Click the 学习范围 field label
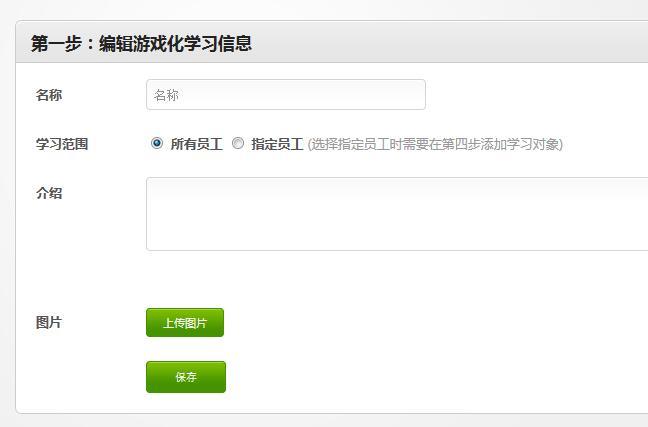Viewport: 648px width, 427px height. (62, 144)
